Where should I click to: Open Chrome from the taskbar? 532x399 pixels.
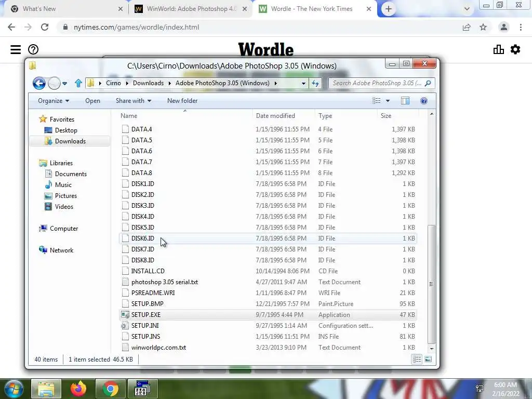[x=110, y=389]
